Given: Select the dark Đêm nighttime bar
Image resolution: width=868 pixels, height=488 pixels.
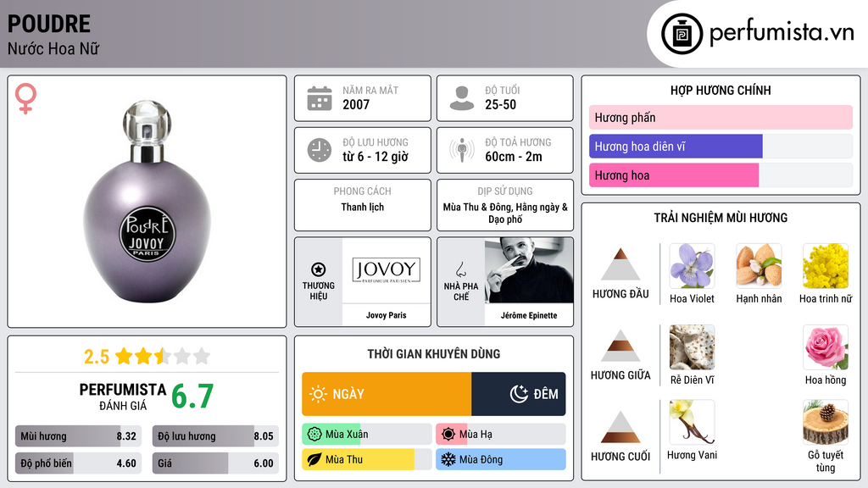Looking at the screenshot, I should 518,394.
